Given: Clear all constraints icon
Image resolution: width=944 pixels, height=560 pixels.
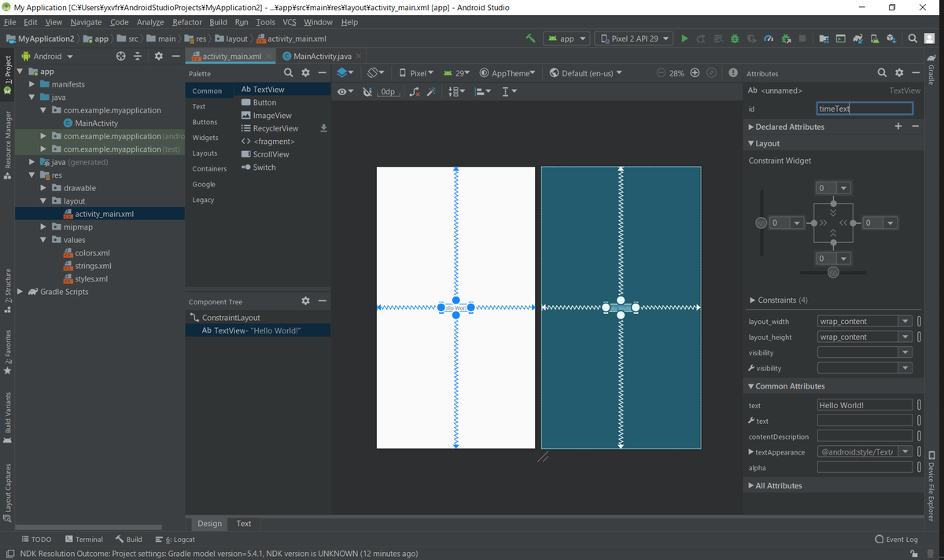Looking at the screenshot, I should [415, 92].
